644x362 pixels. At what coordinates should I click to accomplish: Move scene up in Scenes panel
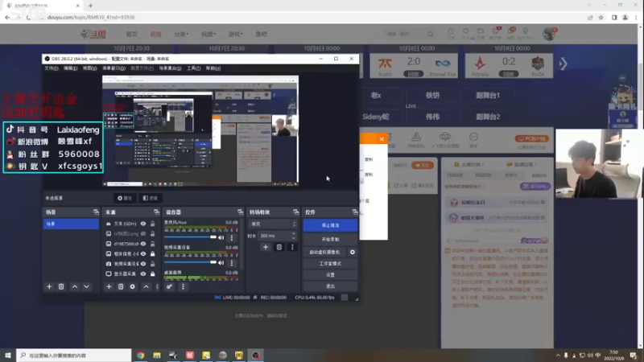74,286
